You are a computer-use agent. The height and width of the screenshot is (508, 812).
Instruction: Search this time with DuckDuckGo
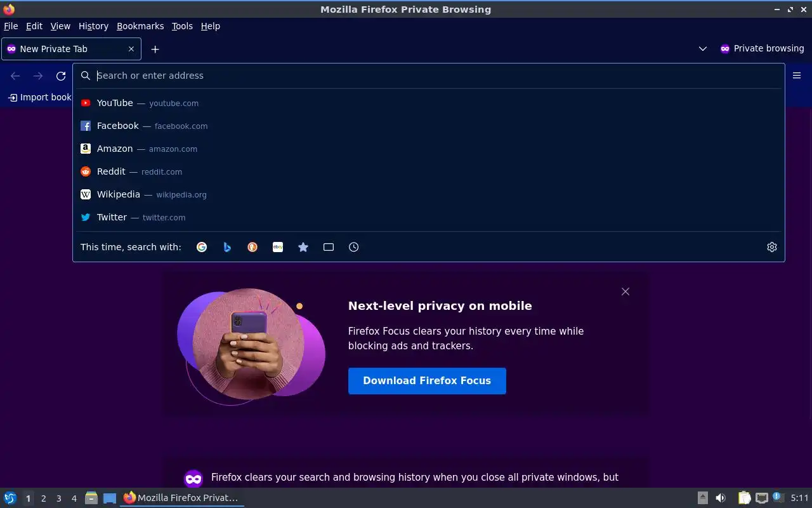pyautogui.click(x=252, y=247)
